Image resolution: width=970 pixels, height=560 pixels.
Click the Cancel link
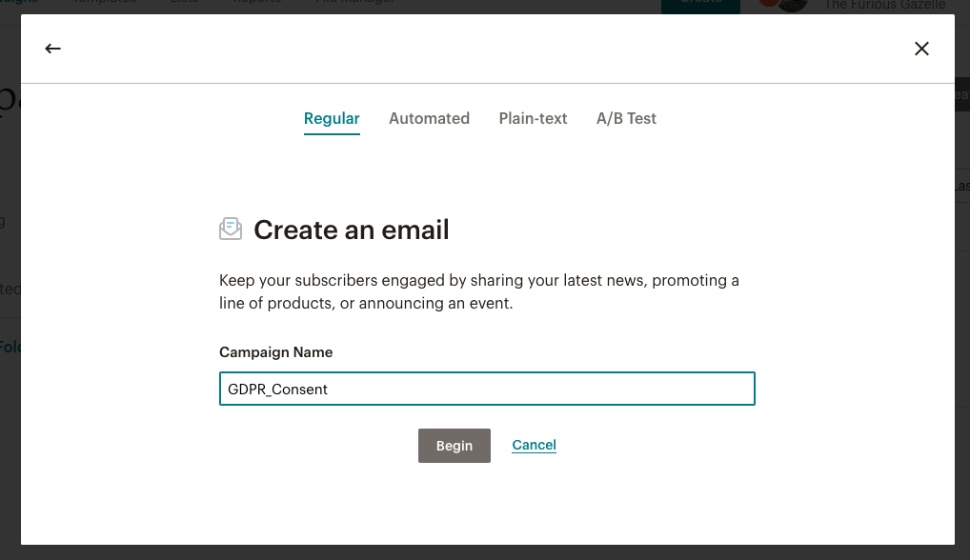click(534, 445)
